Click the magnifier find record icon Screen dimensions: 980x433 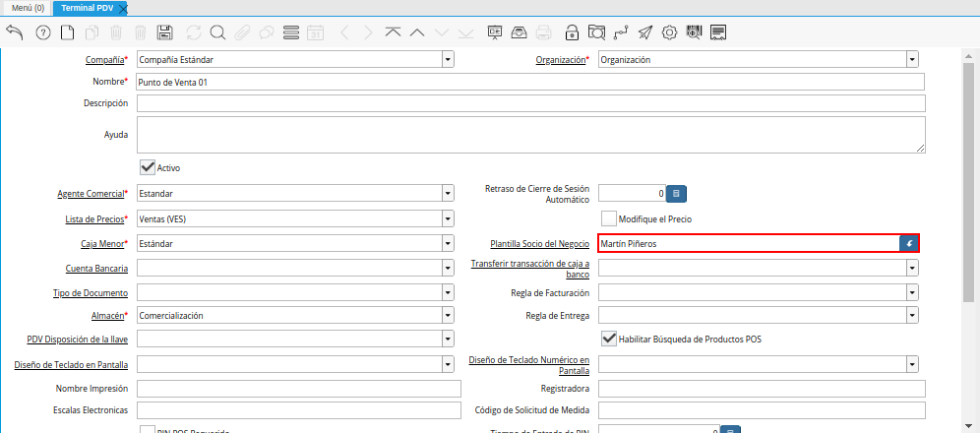217,32
